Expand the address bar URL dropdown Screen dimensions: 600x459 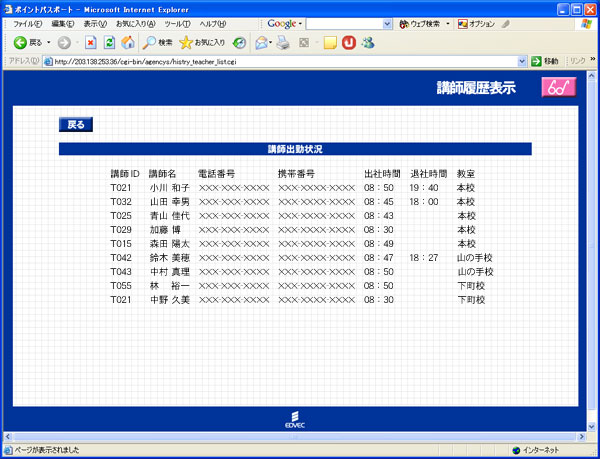[523, 61]
